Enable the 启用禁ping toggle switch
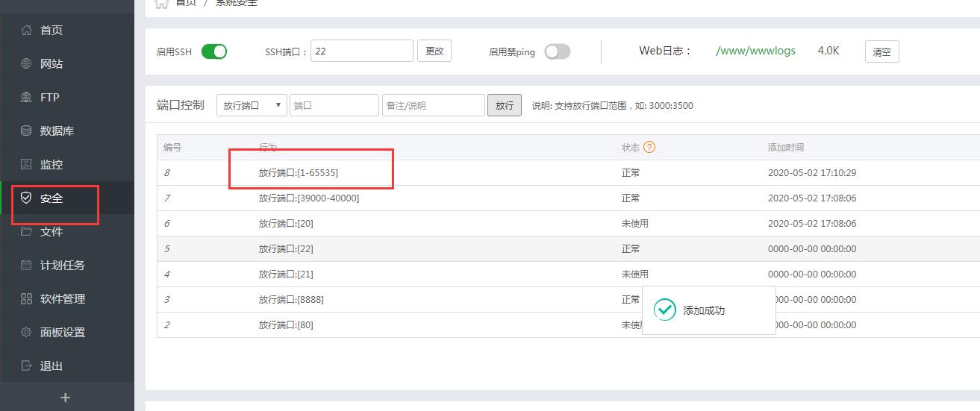The width and height of the screenshot is (980, 411). pos(557,51)
